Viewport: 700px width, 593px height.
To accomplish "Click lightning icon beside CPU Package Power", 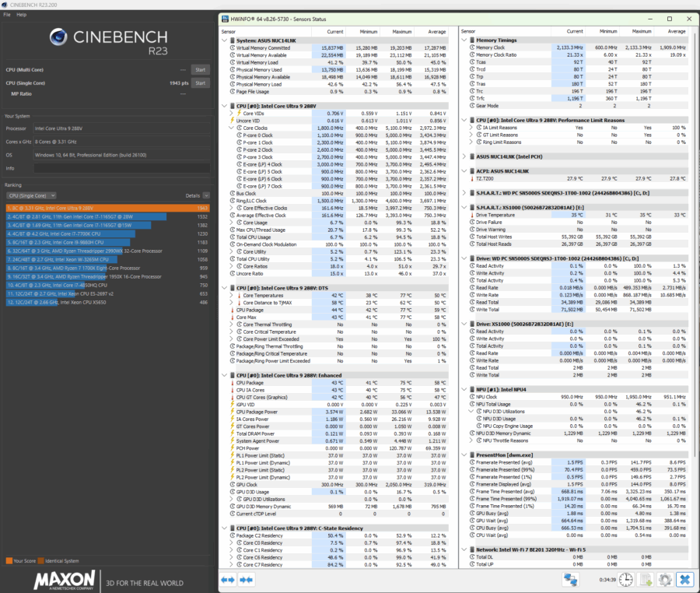I will [x=232, y=412].
